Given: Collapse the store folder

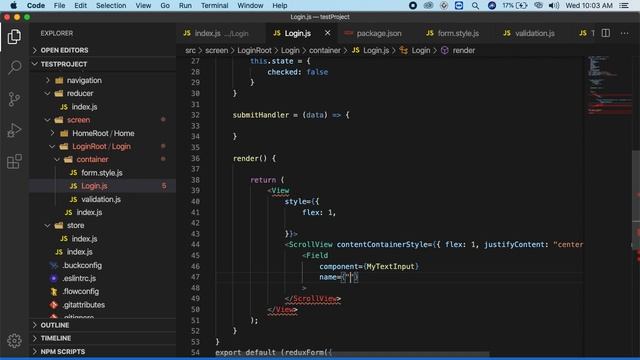Looking at the screenshot, I should point(47,225).
